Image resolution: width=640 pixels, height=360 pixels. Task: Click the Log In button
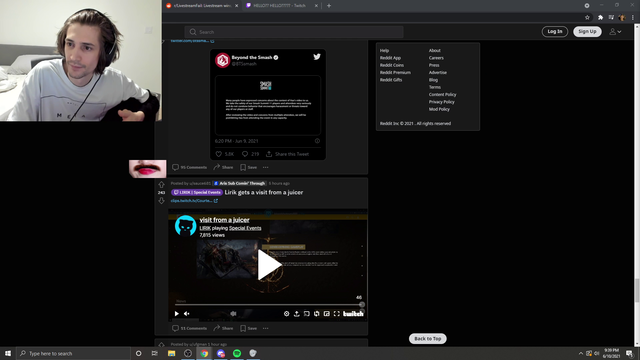tap(555, 31)
